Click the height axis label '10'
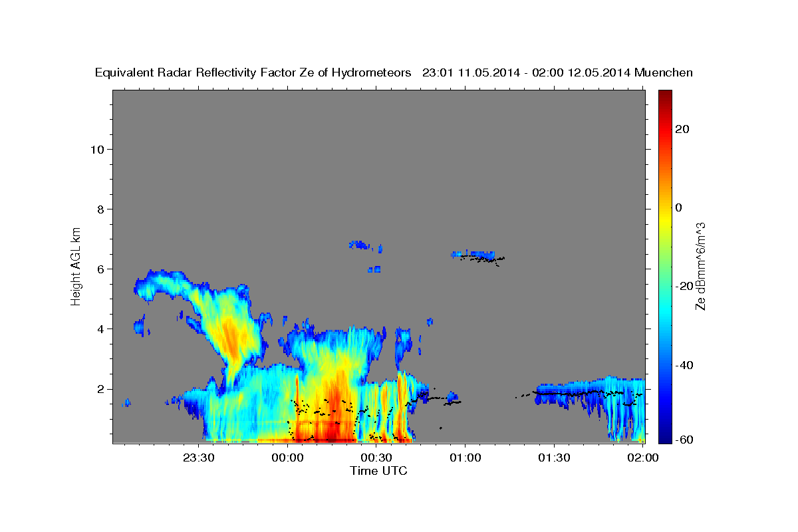Screen dimensions: 798x532 click(x=97, y=149)
